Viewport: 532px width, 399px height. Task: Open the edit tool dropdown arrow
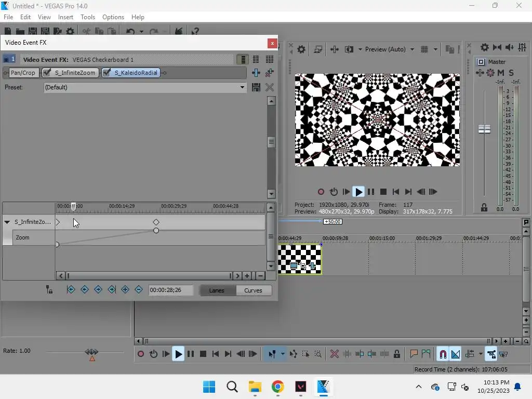click(283, 354)
